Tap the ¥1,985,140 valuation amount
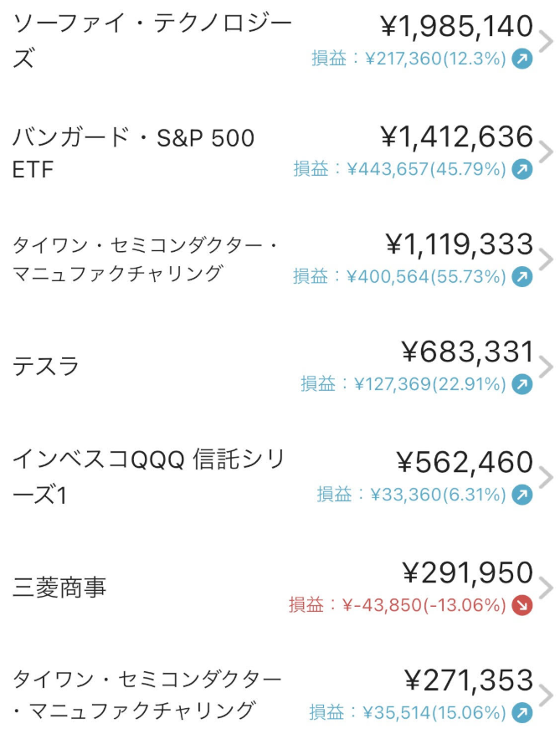Image resolution: width=560 pixels, height=734 pixels. [x=456, y=26]
